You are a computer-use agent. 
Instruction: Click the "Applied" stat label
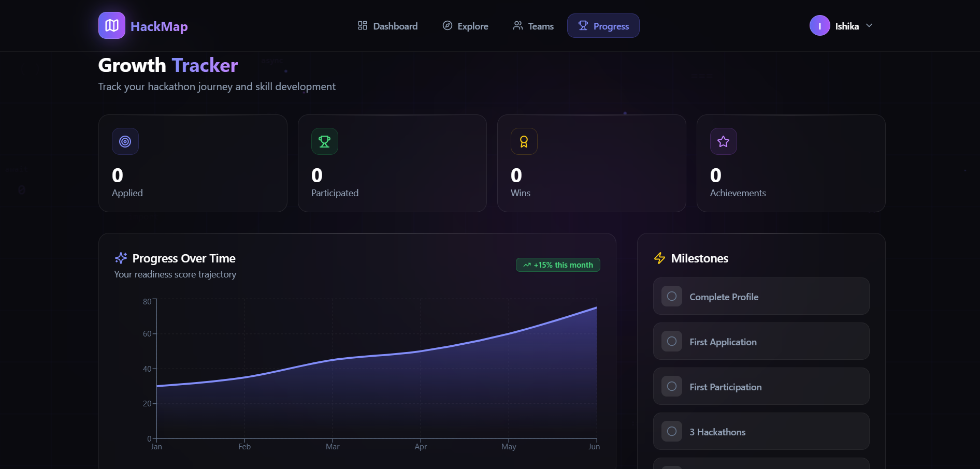127,193
